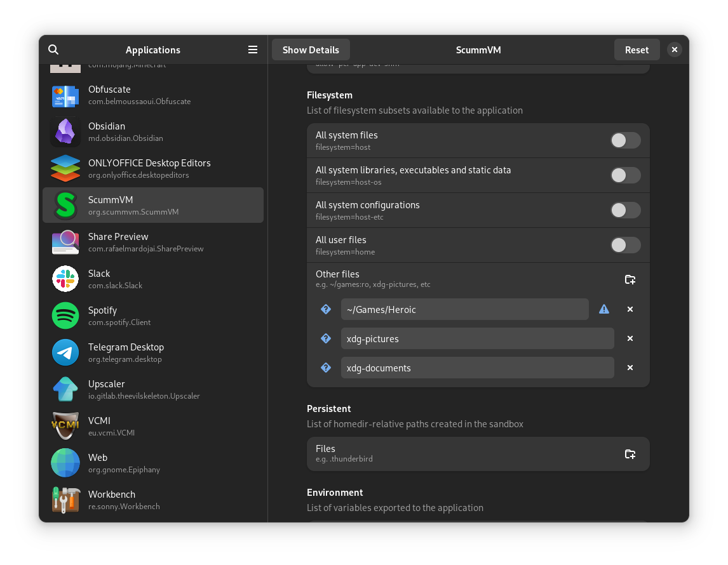Select the ONLYOFFICE Desktop Editors icon
The height and width of the screenshot is (565, 728).
[x=65, y=168]
